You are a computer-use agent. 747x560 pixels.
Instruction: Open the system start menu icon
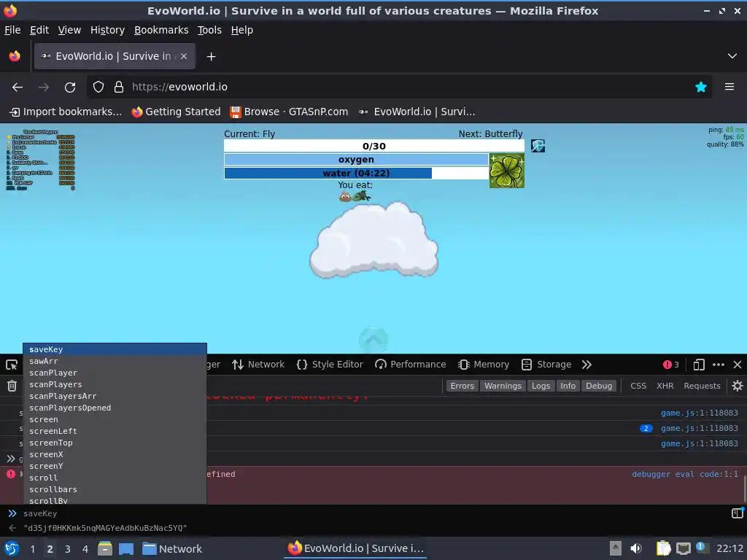[x=12, y=548]
